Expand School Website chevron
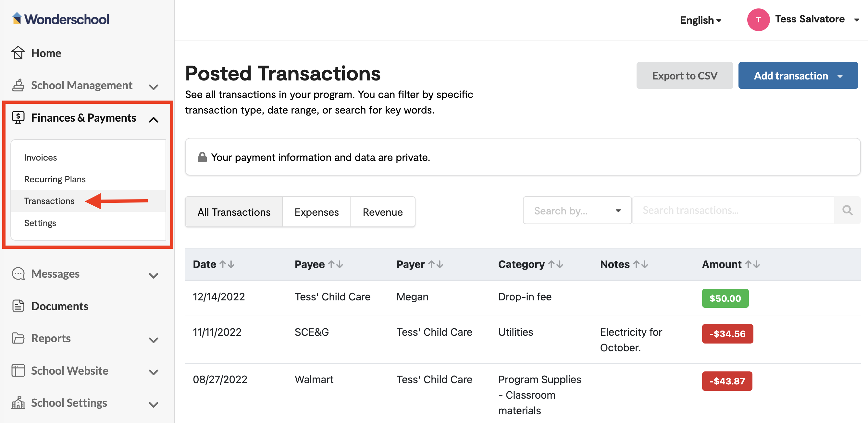This screenshot has height=423, width=868. [153, 372]
